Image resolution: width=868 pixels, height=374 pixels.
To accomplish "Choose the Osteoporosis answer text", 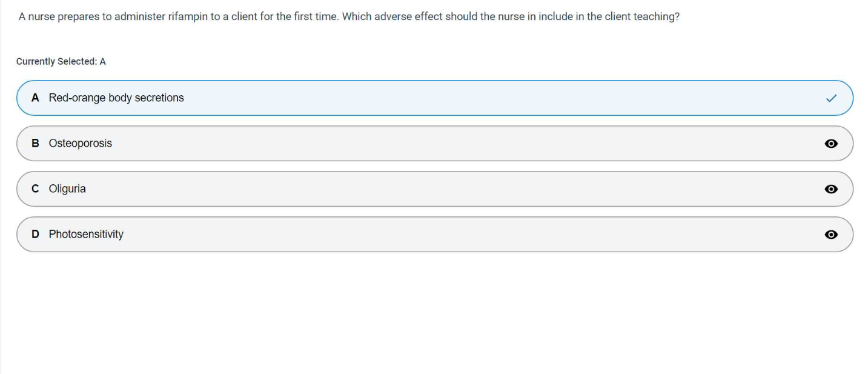I will (81, 144).
